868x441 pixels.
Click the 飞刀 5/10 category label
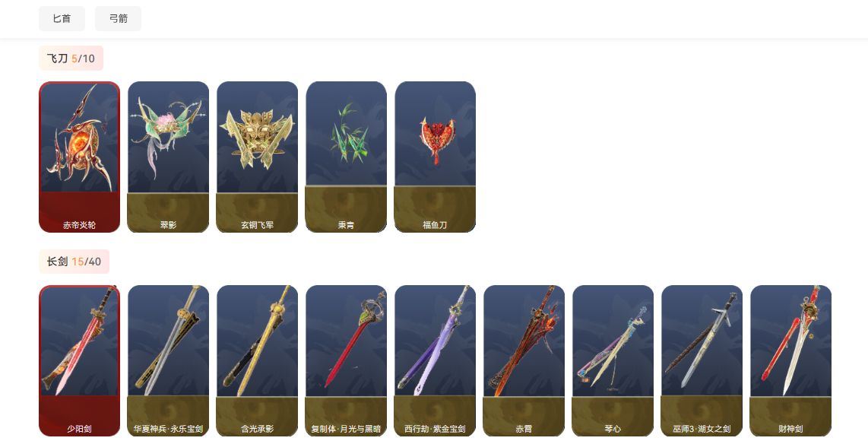(71, 59)
